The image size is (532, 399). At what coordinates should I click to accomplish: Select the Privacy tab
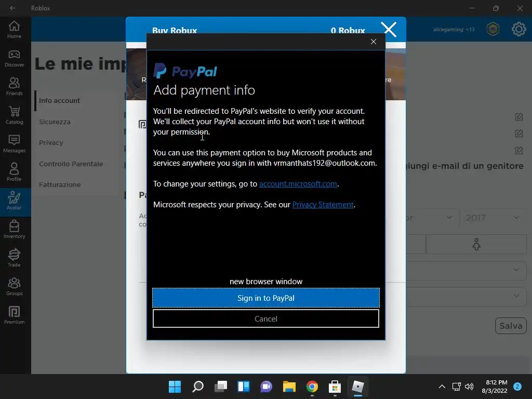[51, 142]
